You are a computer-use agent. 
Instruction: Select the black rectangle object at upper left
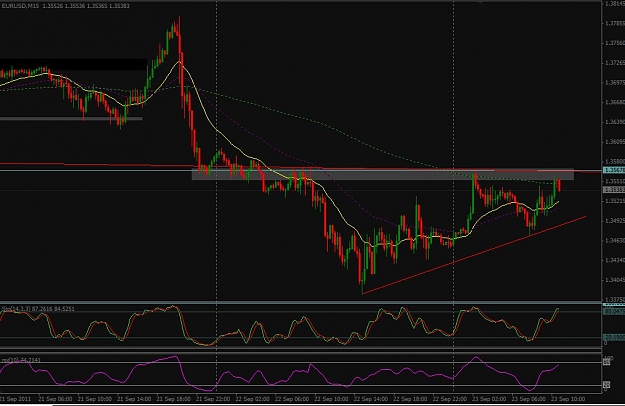pyautogui.click(x=73, y=64)
